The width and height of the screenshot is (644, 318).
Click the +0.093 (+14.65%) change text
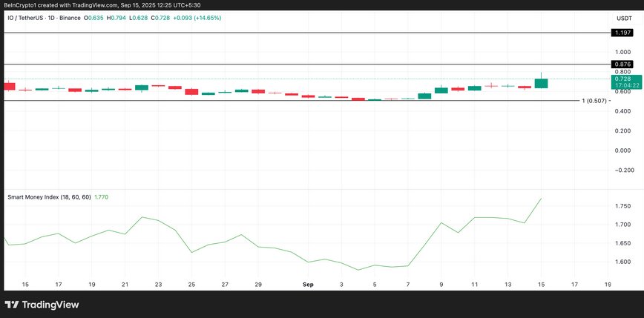[199, 18]
